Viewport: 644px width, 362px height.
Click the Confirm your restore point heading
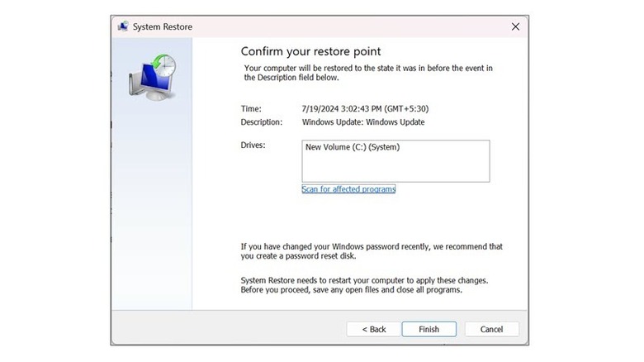click(311, 51)
